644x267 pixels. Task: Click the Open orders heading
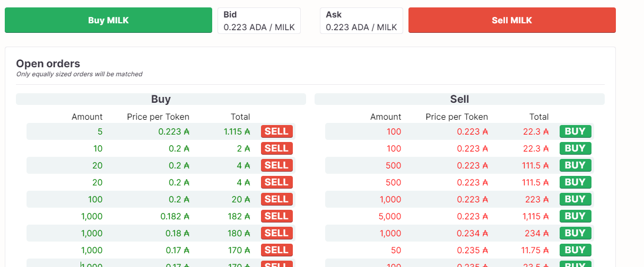pos(48,64)
